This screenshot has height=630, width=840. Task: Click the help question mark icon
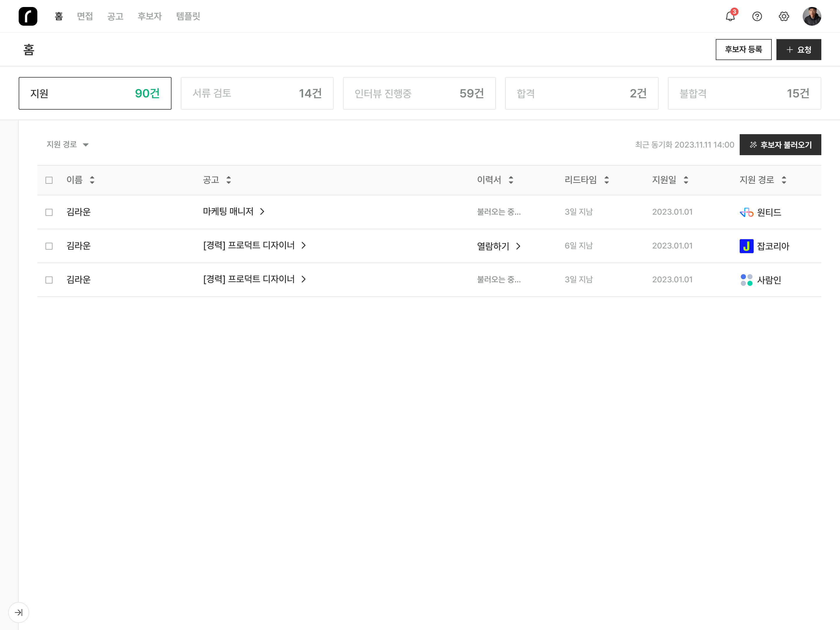[x=757, y=16]
